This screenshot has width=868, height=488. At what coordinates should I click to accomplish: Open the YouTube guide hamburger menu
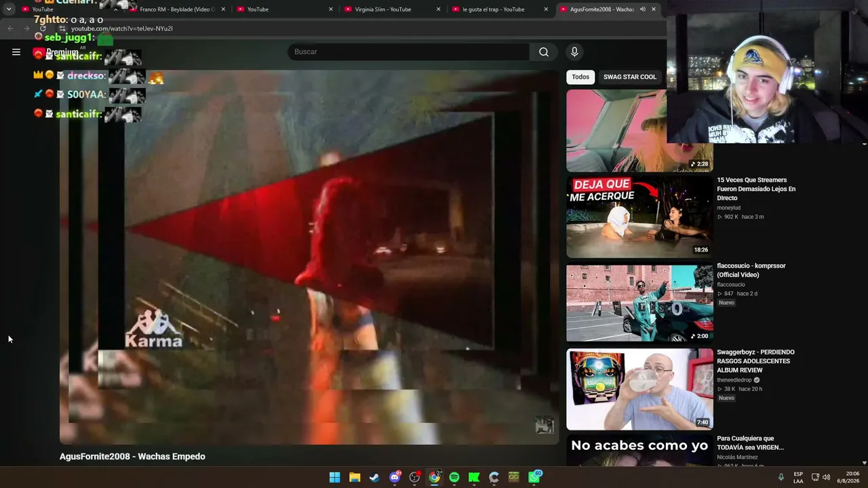coord(16,52)
